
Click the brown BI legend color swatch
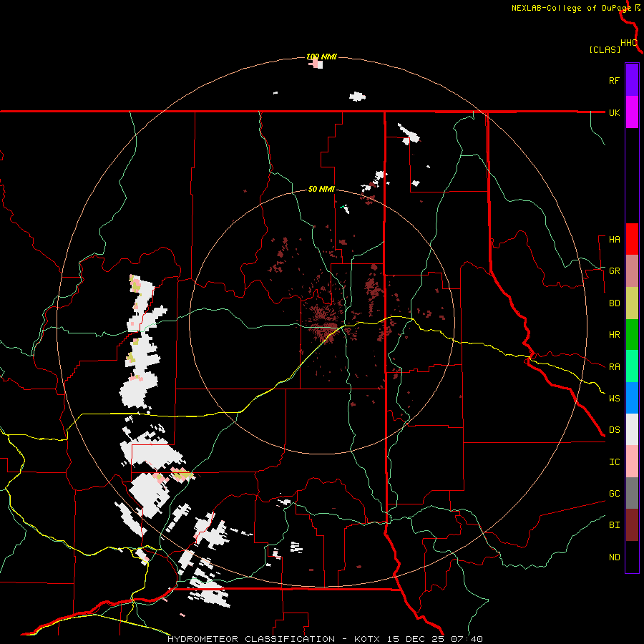tap(632, 525)
